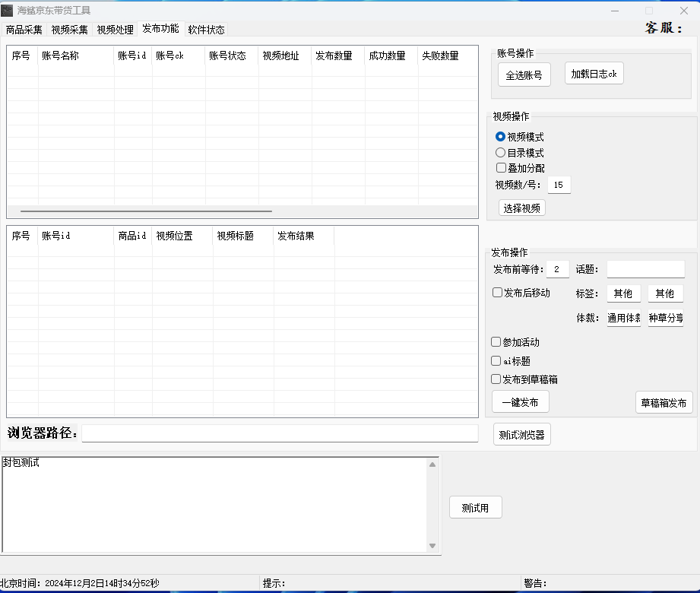700x593 pixels.
Task: Enable the 叠加分配 checkbox
Action: (501, 168)
